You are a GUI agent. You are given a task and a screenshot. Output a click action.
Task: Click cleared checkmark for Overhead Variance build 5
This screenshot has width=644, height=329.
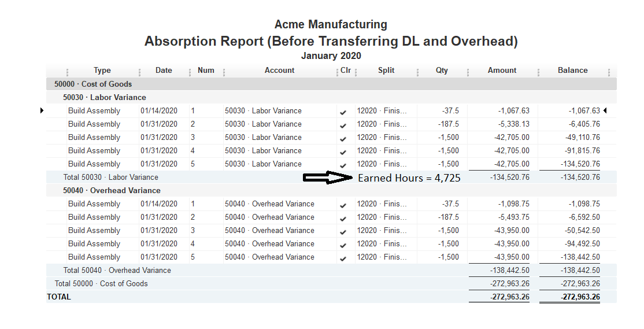[343, 258]
